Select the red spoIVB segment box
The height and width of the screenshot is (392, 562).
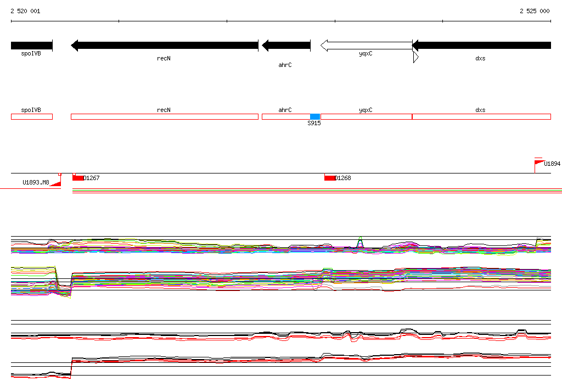(x=32, y=116)
